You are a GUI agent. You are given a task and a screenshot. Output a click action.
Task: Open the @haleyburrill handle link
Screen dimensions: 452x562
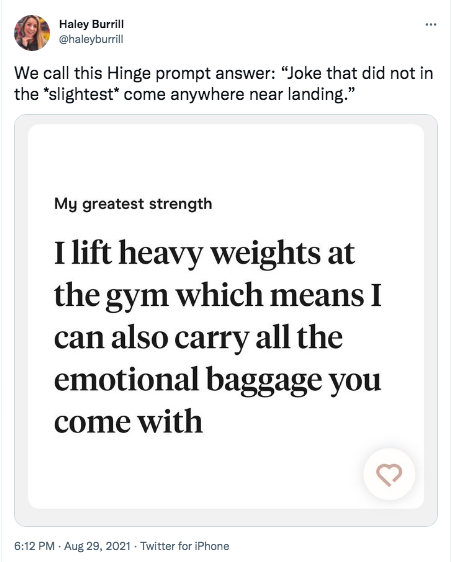(91, 39)
